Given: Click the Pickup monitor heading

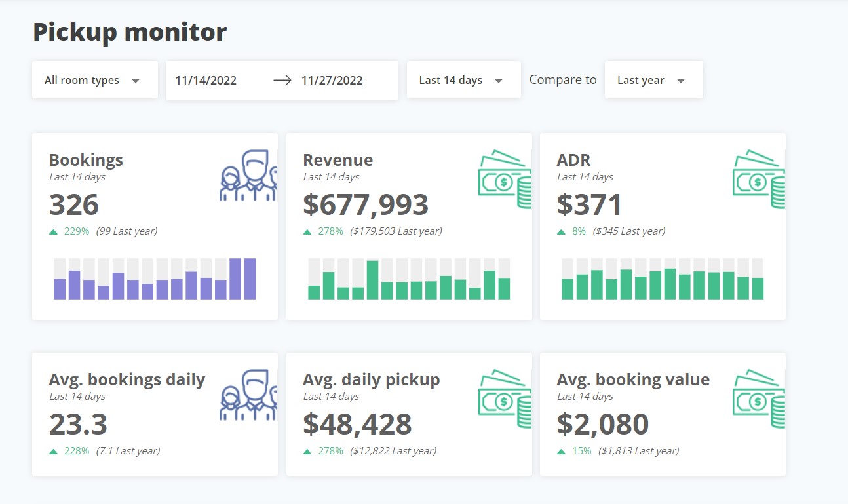Looking at the screenshot, I should point(129,31).
